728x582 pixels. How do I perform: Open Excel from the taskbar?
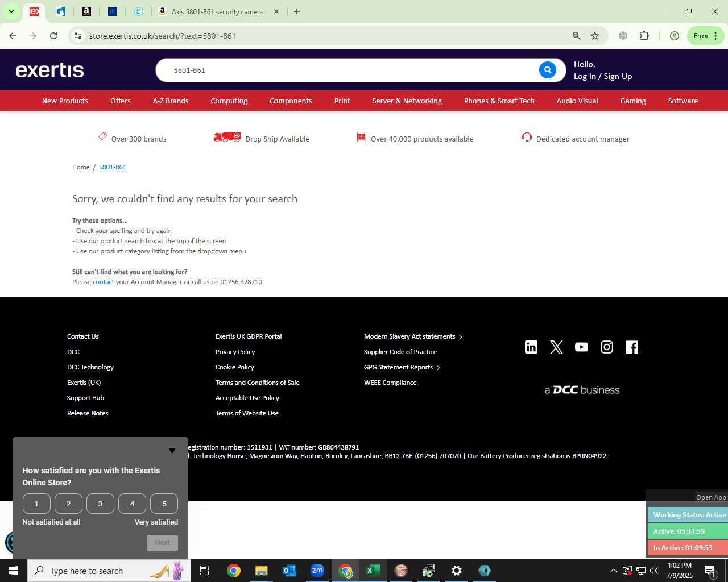[373, 571]
